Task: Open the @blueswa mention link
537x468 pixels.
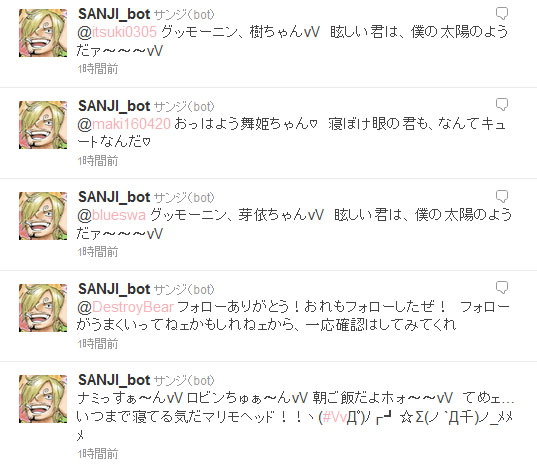Action: click(112, 215)
